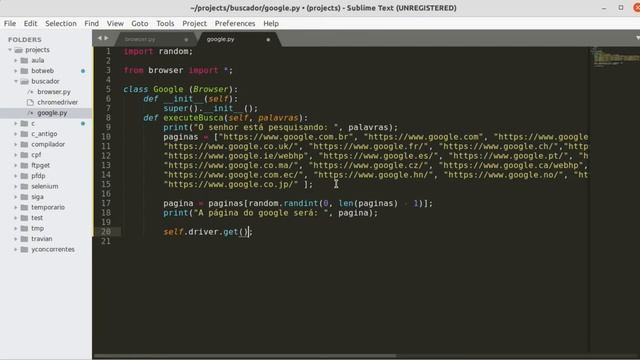Click the minimap code preview
Screen dimensions: 640x360
pos(615,57)
